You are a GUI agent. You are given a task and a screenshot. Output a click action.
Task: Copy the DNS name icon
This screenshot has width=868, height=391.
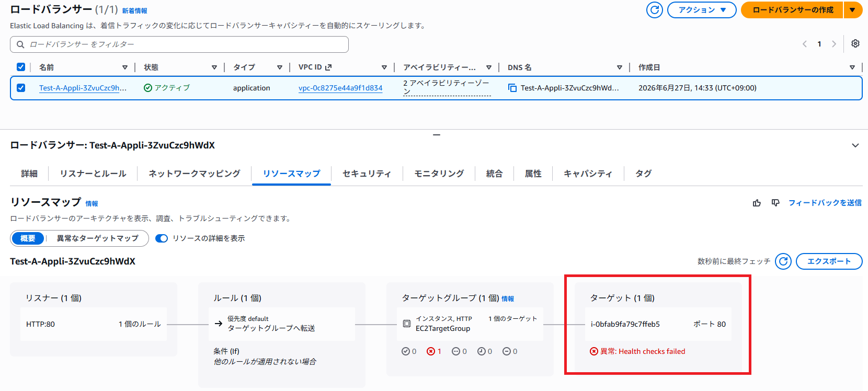(x=512, y=88)
